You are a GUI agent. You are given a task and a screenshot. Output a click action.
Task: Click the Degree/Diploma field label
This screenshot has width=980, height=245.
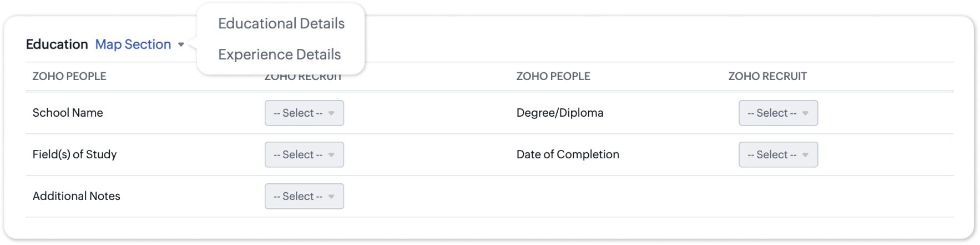(x=559, y=113)
